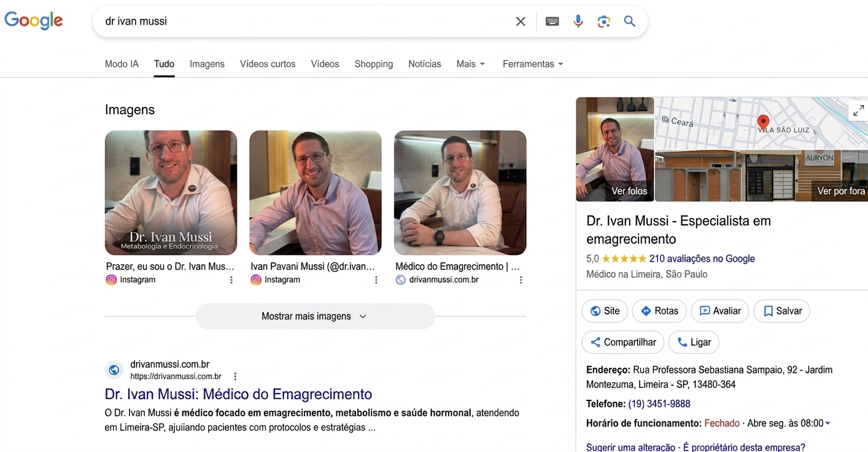Click the Fechado status text
The width and height of the screenshot is (868, 452).
pyautogui.click(x=722, y=423)
